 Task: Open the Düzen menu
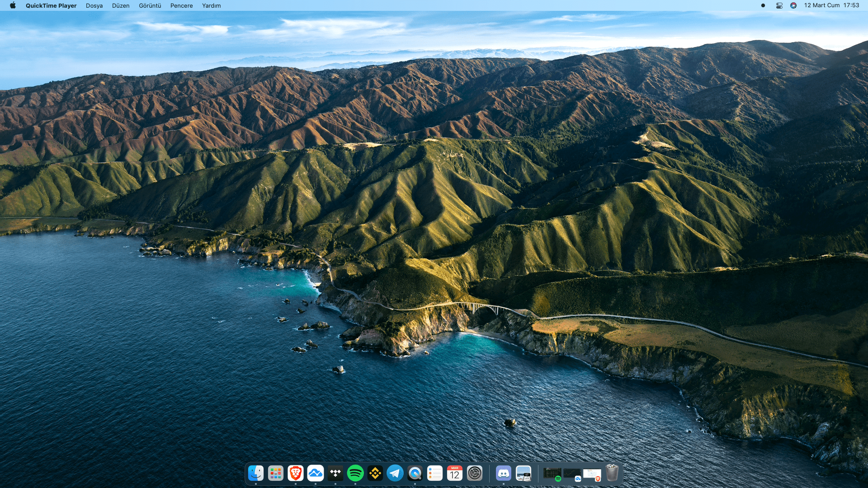tap(121, 5)
